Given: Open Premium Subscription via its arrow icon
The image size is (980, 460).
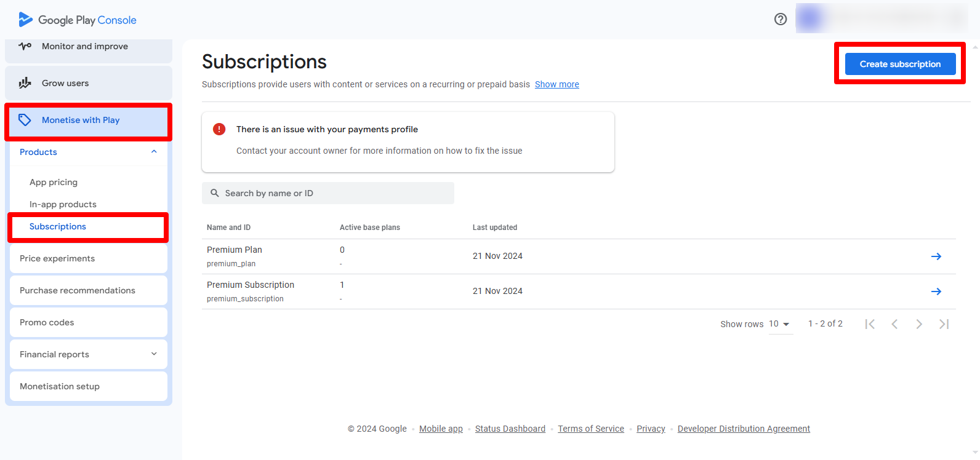Looking at the screenshot, I should [936, 291].
